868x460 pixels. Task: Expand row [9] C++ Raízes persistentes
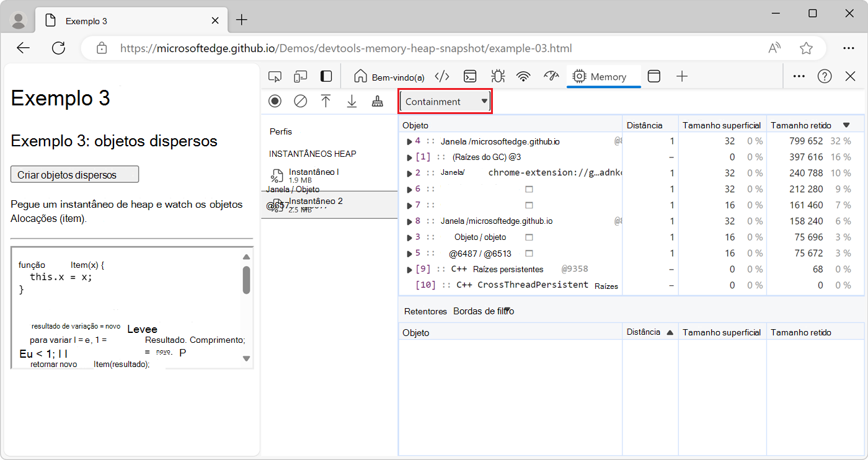(409, 270)
